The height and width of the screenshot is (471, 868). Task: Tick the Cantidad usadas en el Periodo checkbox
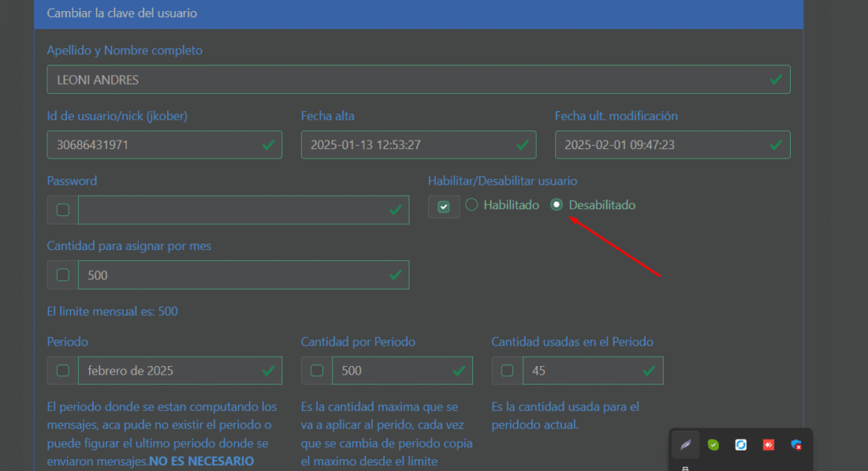507,370
